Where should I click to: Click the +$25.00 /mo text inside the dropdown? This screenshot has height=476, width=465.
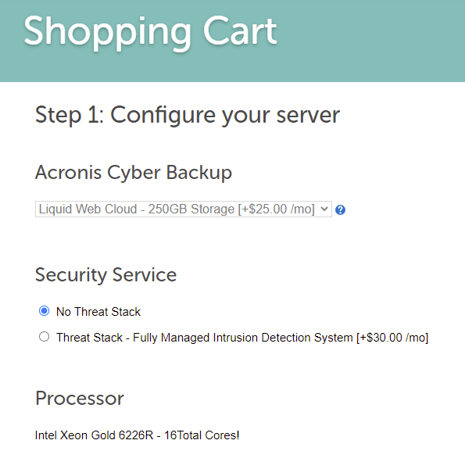click(276, 209)
